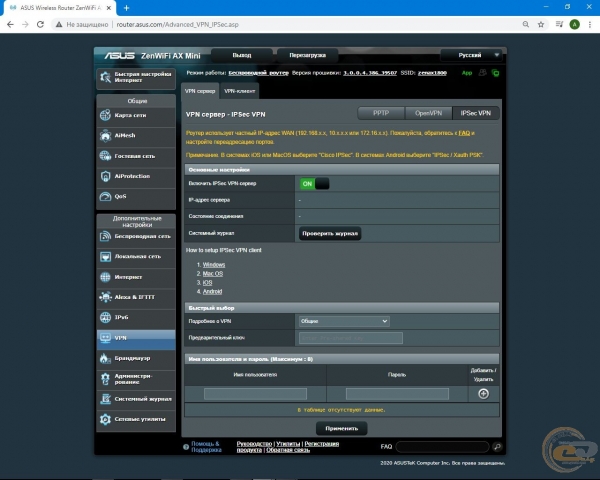Click the password input field
This screenshot has width=600, height=480.
pos(397,394)
